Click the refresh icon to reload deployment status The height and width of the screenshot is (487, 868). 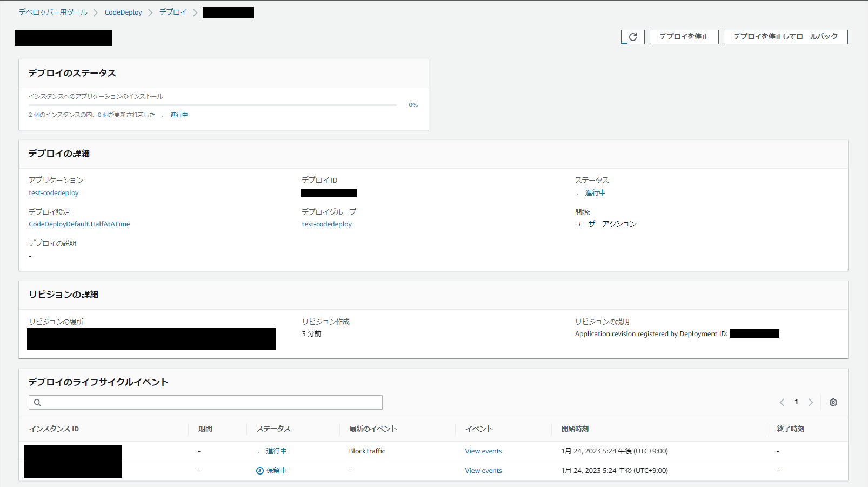(x=632, y=37)
